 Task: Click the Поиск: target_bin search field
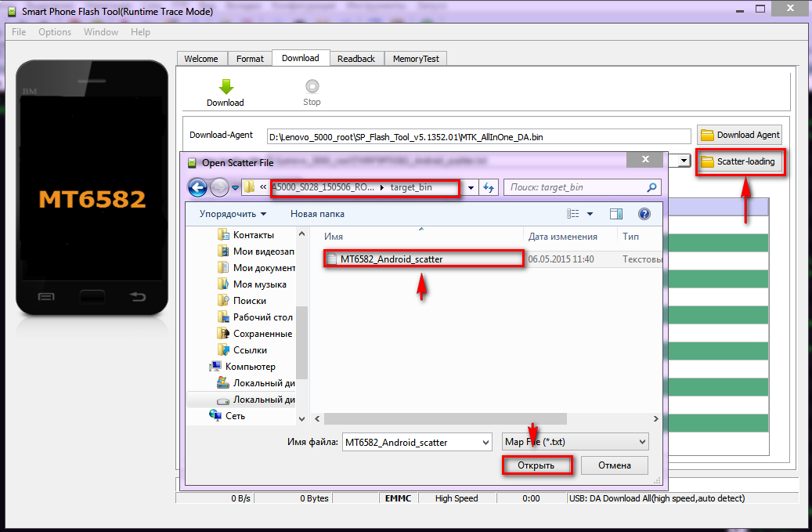(x=575, y=187)
